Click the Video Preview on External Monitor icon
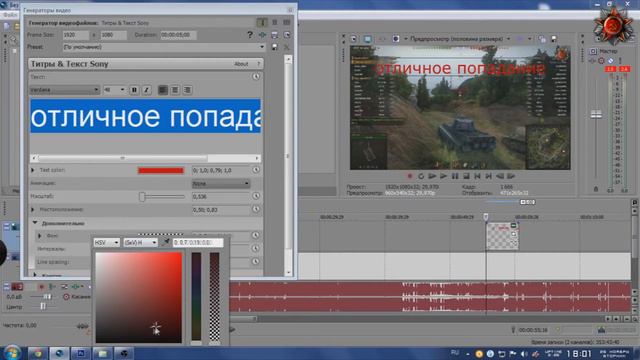 tap(367, 39)
